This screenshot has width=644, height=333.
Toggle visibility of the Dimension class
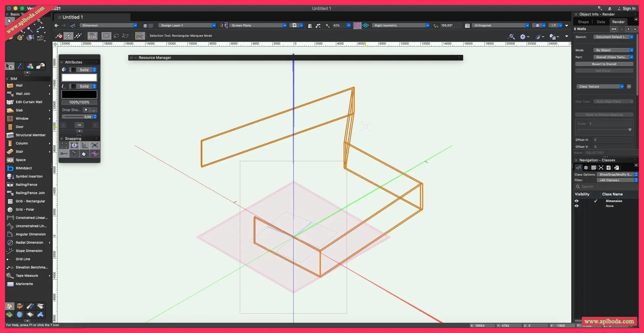click(x=577, y=201)
